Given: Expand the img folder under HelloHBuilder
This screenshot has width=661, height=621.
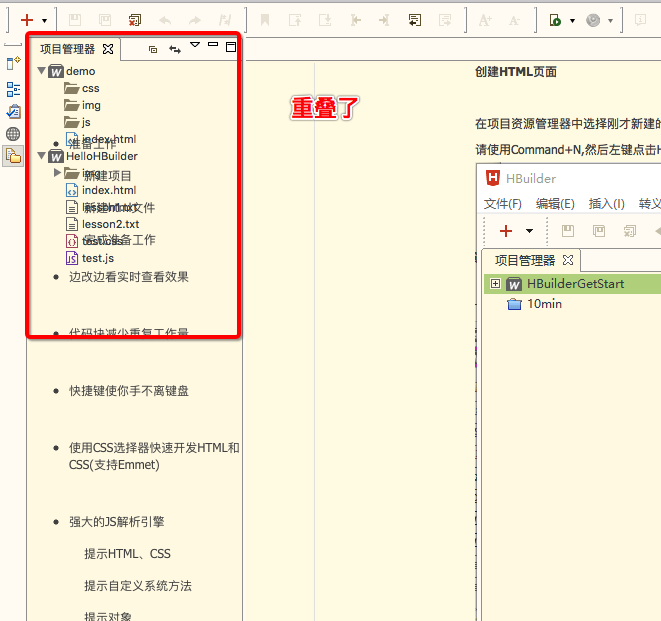Looking at the screenshot, I should [x=57, y=172].
